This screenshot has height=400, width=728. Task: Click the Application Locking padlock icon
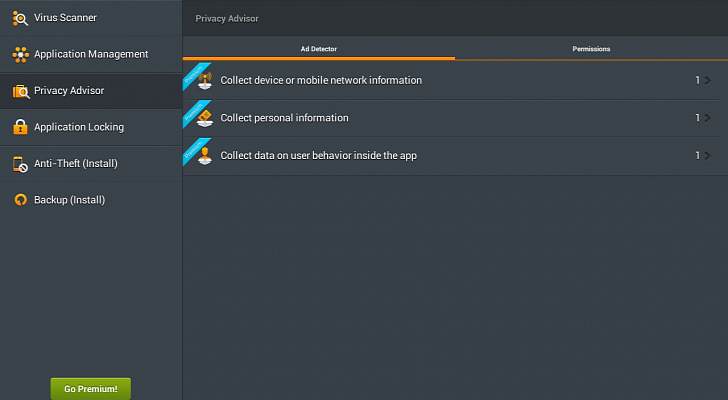pos(20,127)
